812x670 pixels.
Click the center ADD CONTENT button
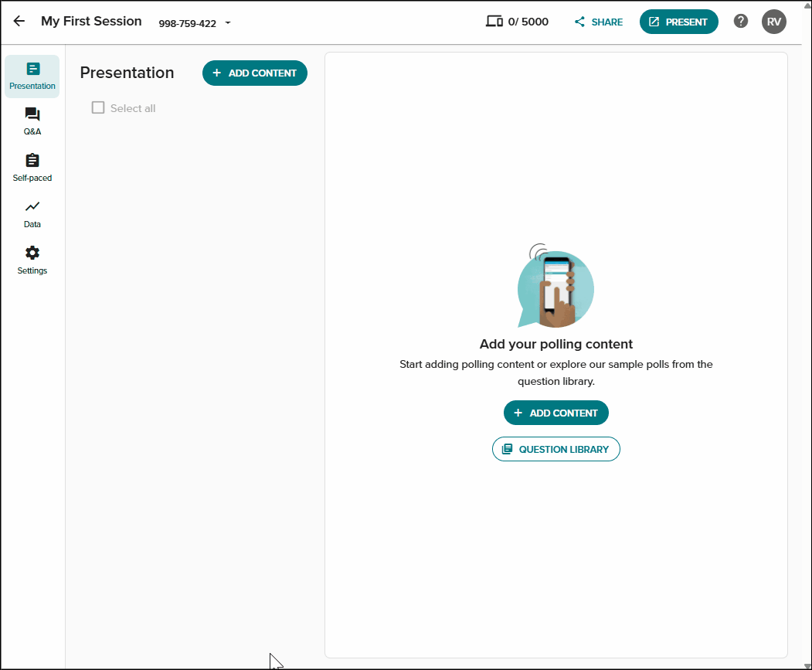click(x=555, y=413)
